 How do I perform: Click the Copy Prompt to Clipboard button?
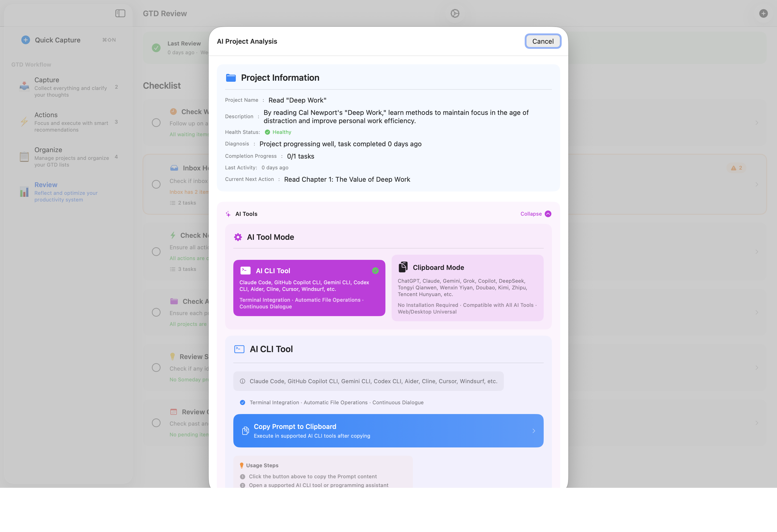click(388, 431)
